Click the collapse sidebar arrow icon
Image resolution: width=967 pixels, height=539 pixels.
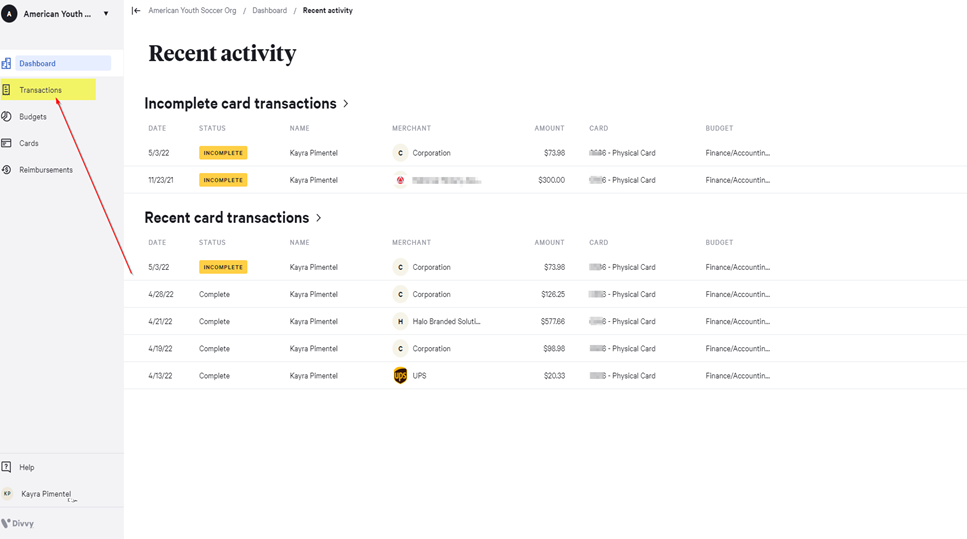pos(136,11)
